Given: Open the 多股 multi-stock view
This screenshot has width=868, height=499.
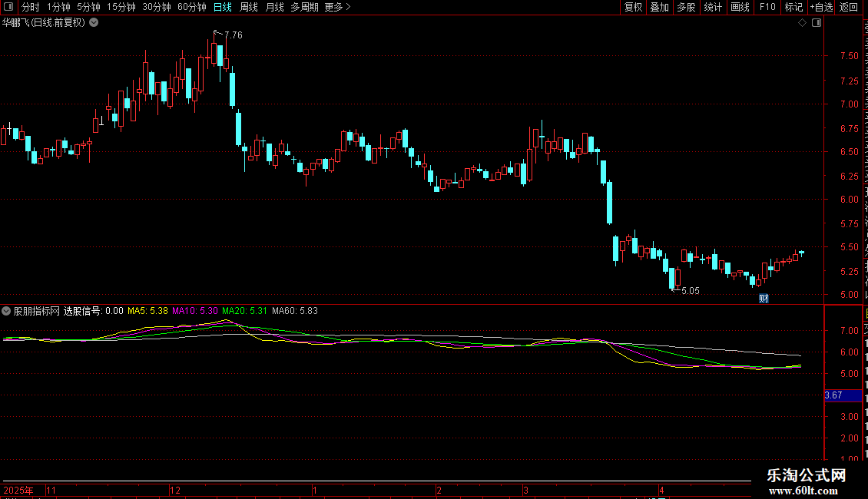Looking at the screenshot, I should point(686,7).
